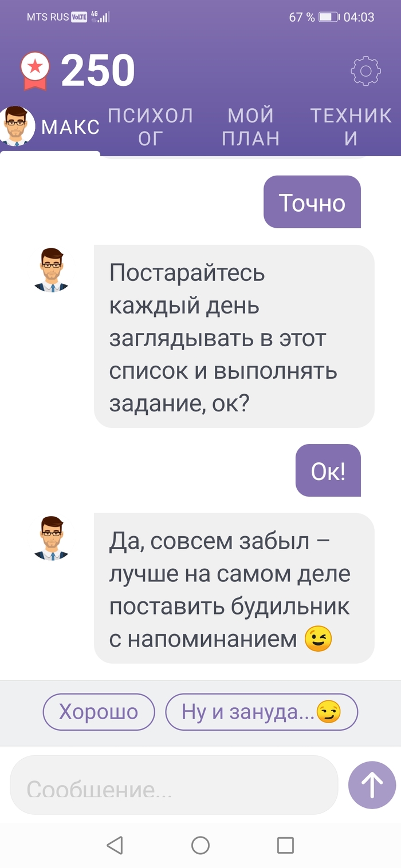
Task: Tap the red star points badge
Action: 35,71
